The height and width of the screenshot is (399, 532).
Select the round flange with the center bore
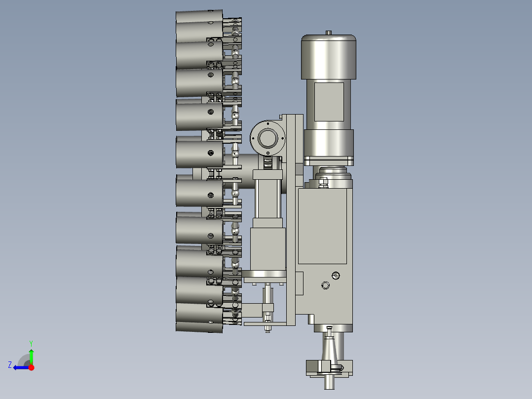point(267,138)
